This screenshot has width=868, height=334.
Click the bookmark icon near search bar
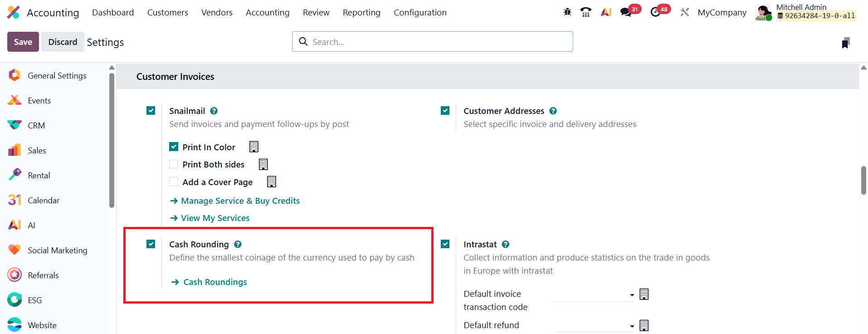pyautogui.click(x=845, y=43)
